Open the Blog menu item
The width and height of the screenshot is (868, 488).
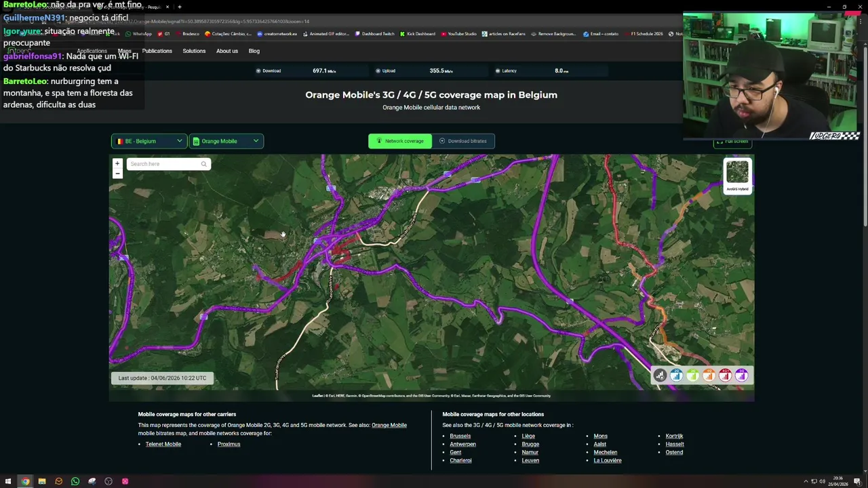click(x=254, y=51)
